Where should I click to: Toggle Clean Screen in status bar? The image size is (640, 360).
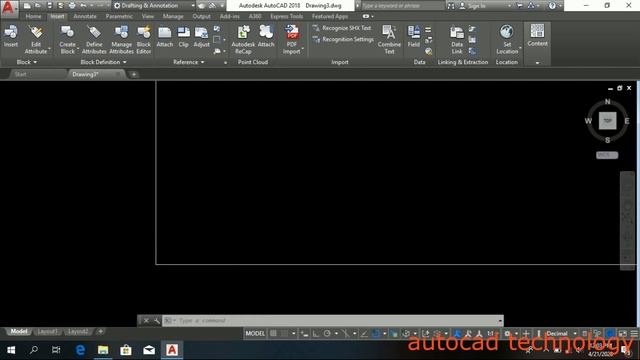pyautogui.click(x=622, y=333)
